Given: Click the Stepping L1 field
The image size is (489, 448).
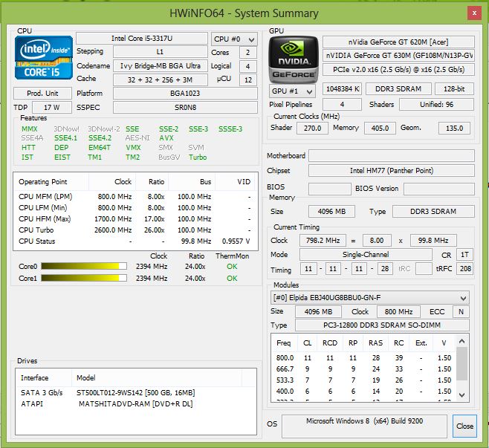Looking at the screenshot, I should click(160, 52).
